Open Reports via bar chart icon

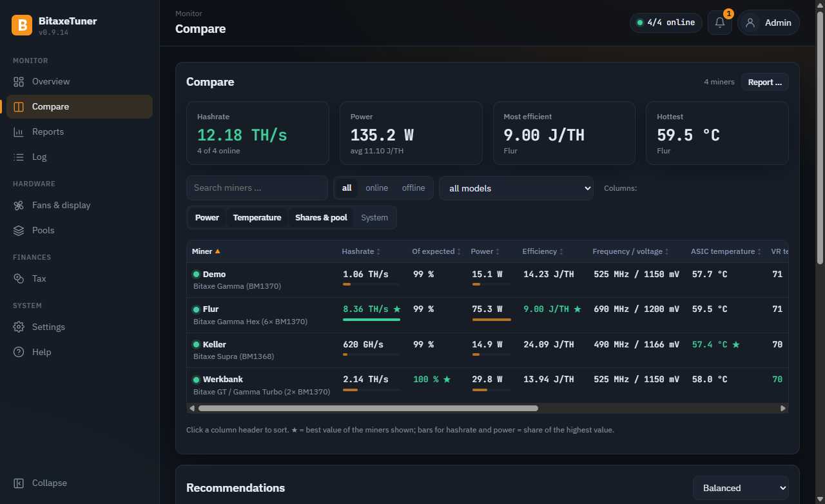coord(19,131)
